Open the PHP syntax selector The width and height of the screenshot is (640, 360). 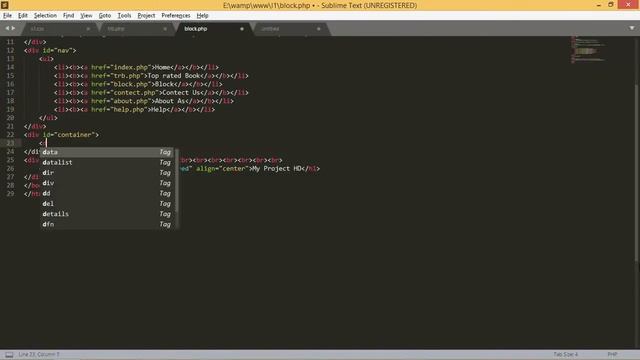tap(612, 354)
